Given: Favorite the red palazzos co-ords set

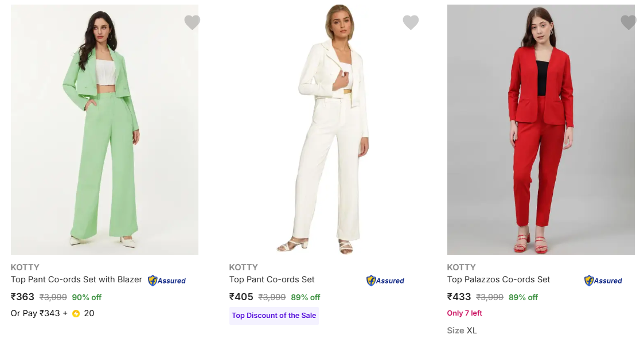Looking at the screenshot, I should (x=629, y=22).
